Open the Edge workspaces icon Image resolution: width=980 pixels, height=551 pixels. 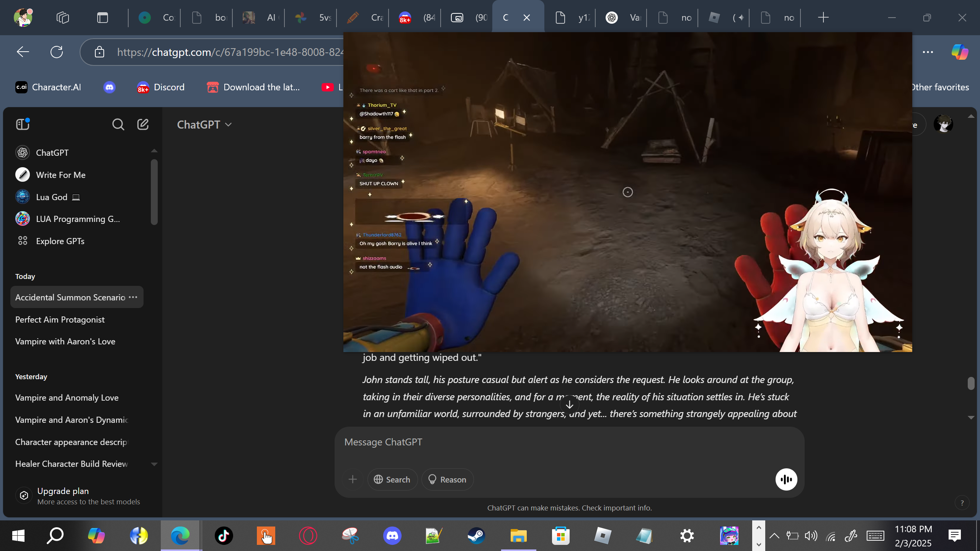tap(63, 18)
